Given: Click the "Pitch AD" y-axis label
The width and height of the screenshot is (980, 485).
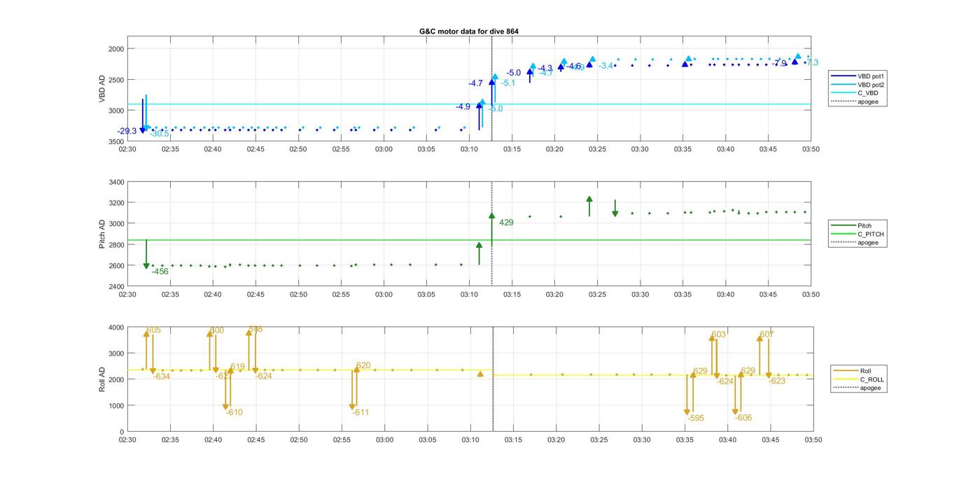Looking at the screenshot, I should (x=102, y=234).
